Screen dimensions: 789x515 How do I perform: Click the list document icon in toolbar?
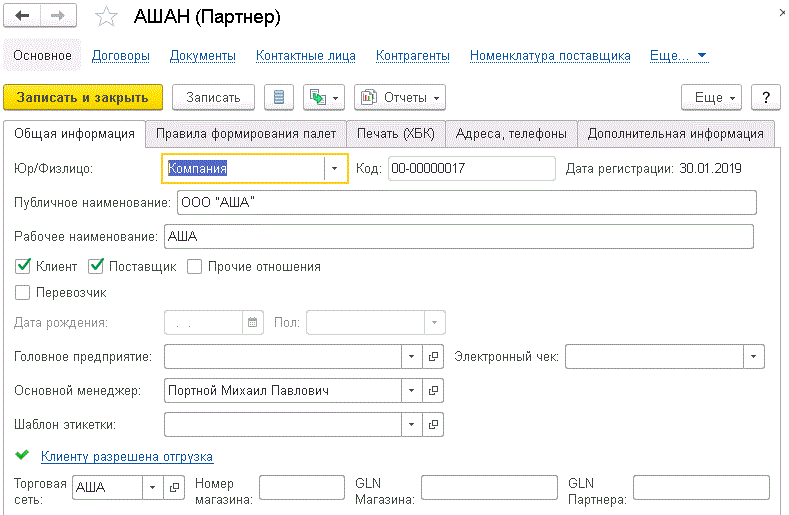(x=279, y=97)
